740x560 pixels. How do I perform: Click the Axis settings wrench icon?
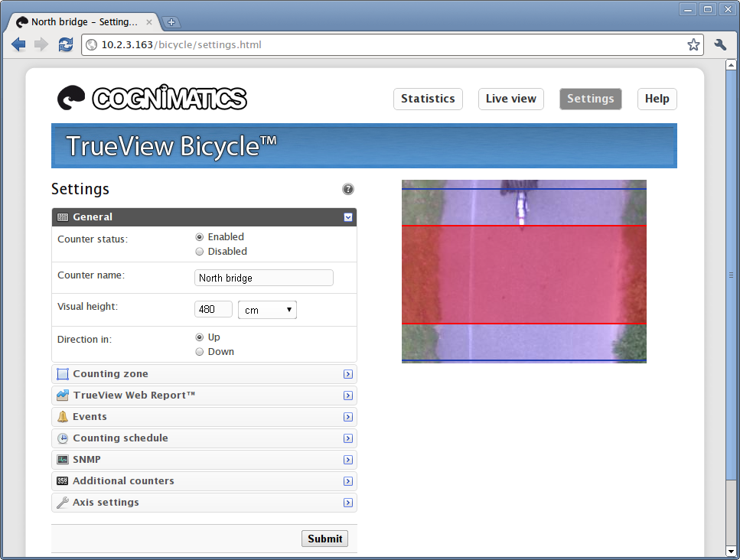(62, 503)
